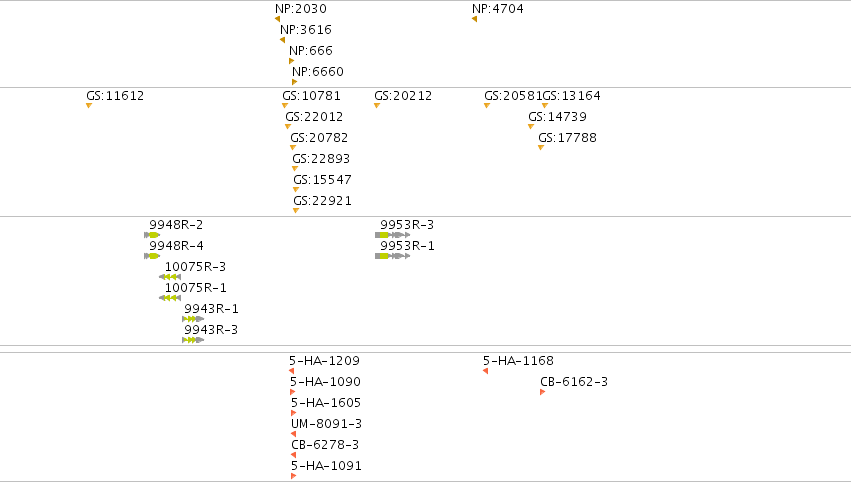Select the 10075R-3 transcript glyph
The height and width of the screenshot is (482, 851).
click(170, 277)
